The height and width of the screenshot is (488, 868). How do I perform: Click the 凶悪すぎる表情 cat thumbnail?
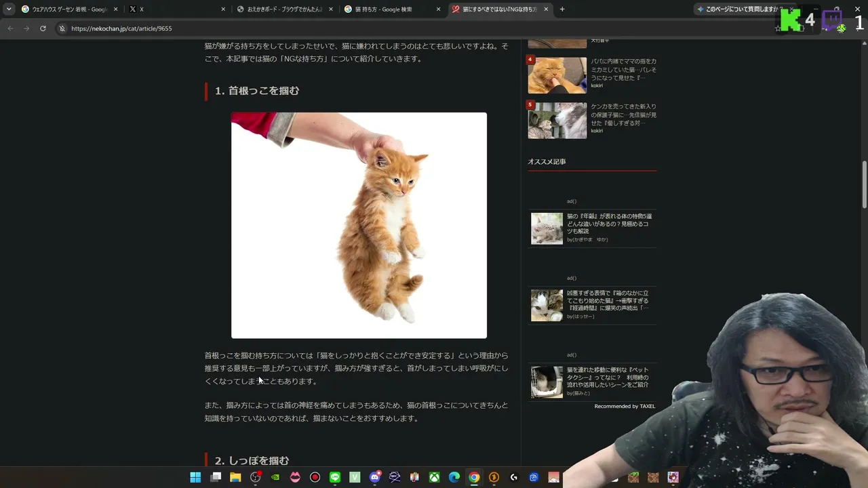click(x=547, y=305)
